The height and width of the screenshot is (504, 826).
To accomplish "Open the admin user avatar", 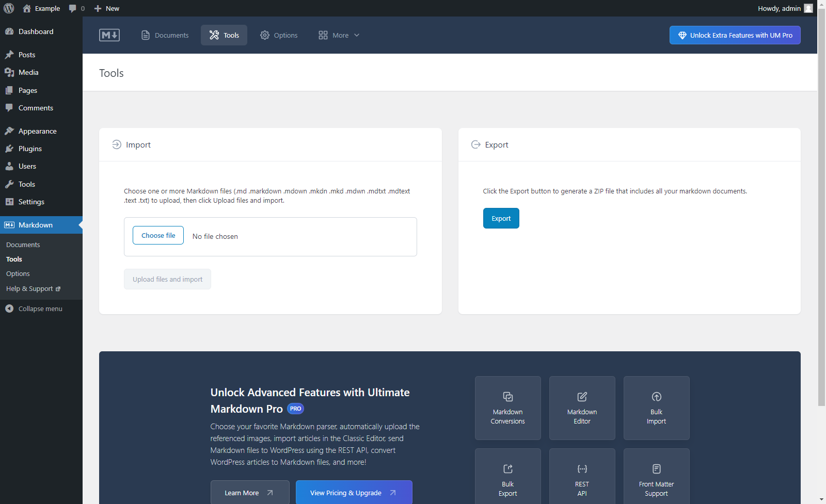I will click(808, 8).
